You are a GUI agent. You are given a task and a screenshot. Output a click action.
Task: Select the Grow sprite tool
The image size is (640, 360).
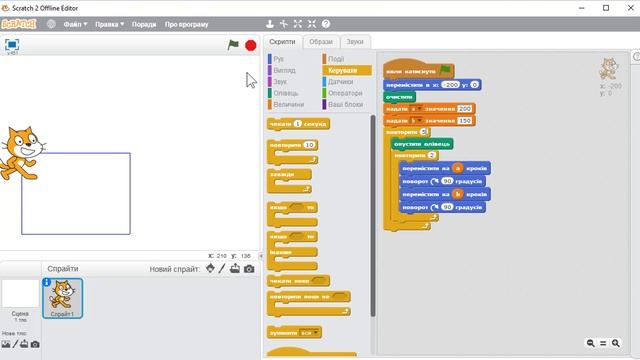click(298, 24)
